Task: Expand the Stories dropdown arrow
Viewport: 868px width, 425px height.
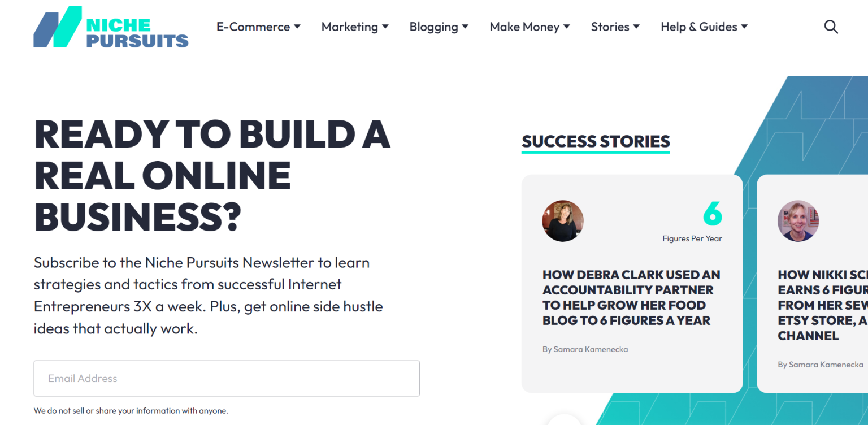Action: 637,27
